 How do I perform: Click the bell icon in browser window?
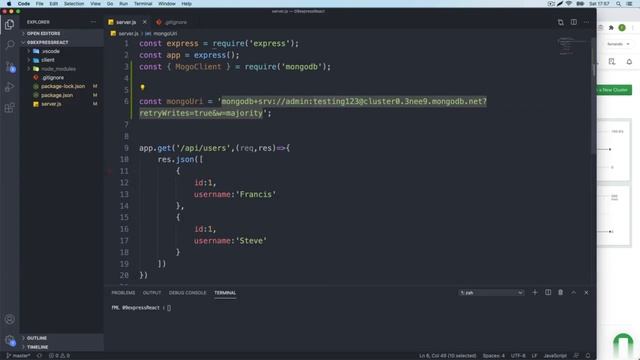pos(629,62)
